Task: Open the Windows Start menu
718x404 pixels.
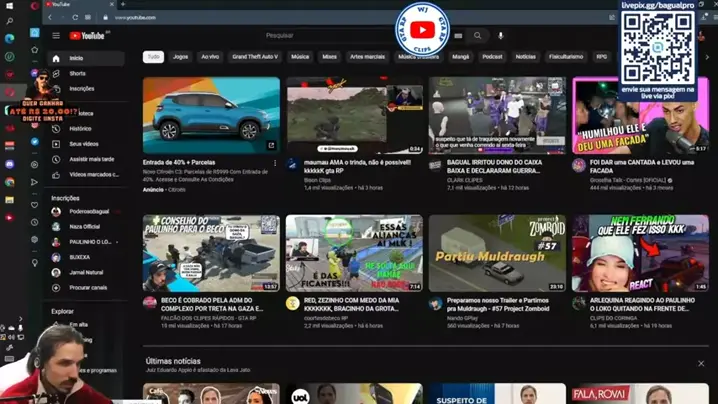Action: click(x=10, y=6)
